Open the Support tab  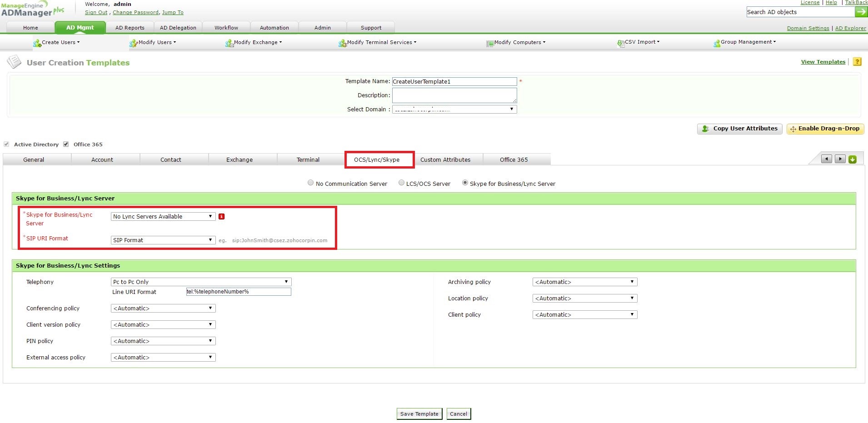(371, 28)
